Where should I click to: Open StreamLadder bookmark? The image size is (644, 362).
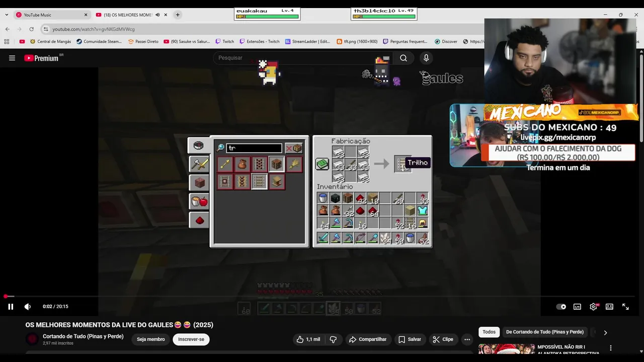[x=307, y=42]
